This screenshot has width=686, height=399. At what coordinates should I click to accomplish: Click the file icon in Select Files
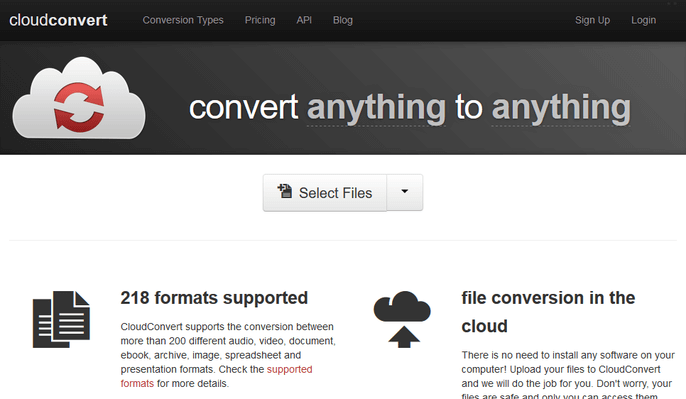click(x=285, y=191)
